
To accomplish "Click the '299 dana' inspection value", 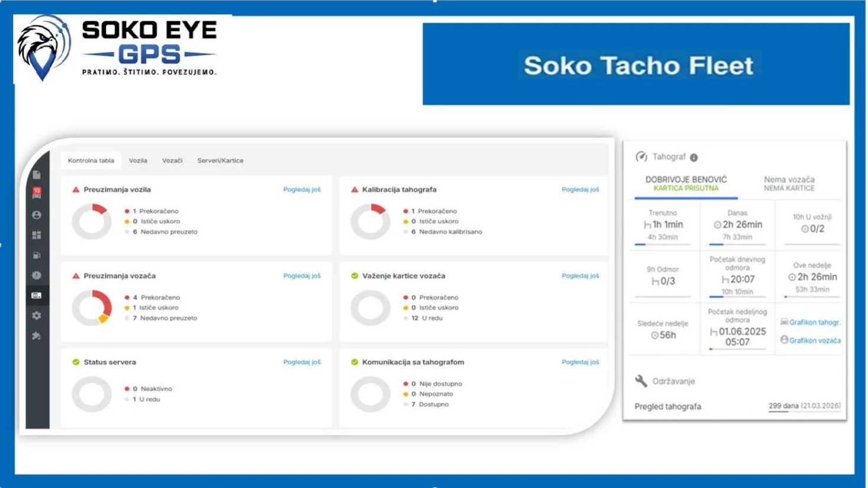I will [x=783, y=406].
